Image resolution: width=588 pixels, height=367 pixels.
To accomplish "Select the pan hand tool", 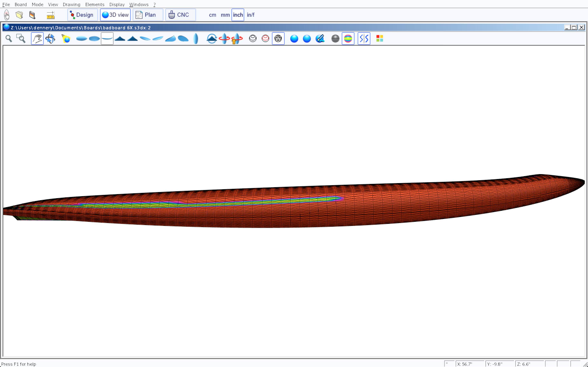I will 37,39.
